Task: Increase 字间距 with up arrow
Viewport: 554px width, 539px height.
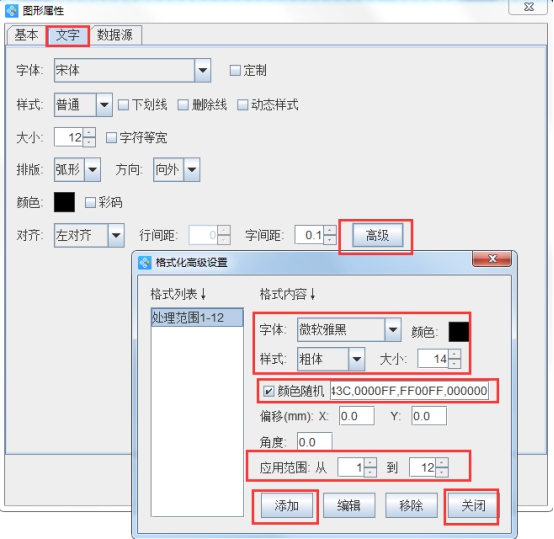Action: tap(329, 231)
